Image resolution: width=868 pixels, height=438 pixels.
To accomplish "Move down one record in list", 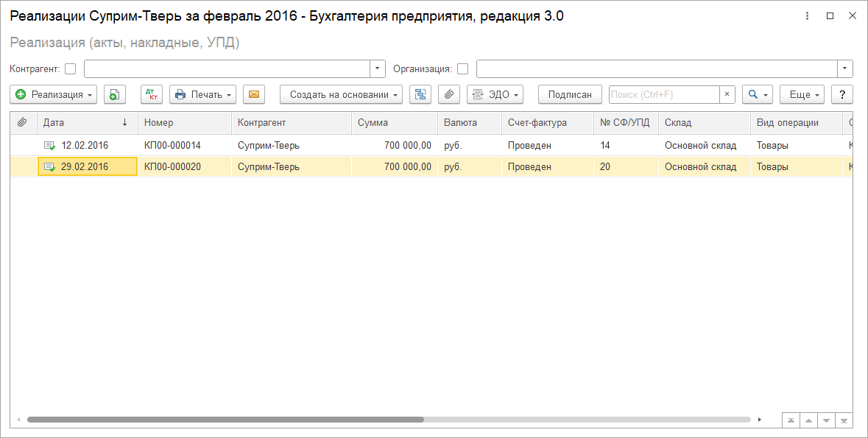I will point(827,421).
